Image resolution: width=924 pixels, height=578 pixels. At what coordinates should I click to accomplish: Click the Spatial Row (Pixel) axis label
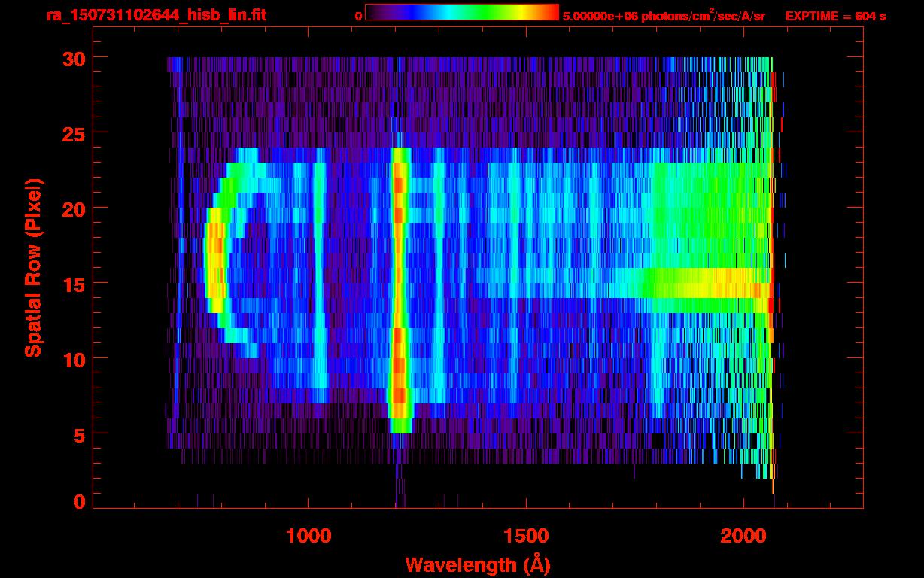pos(34,267)
